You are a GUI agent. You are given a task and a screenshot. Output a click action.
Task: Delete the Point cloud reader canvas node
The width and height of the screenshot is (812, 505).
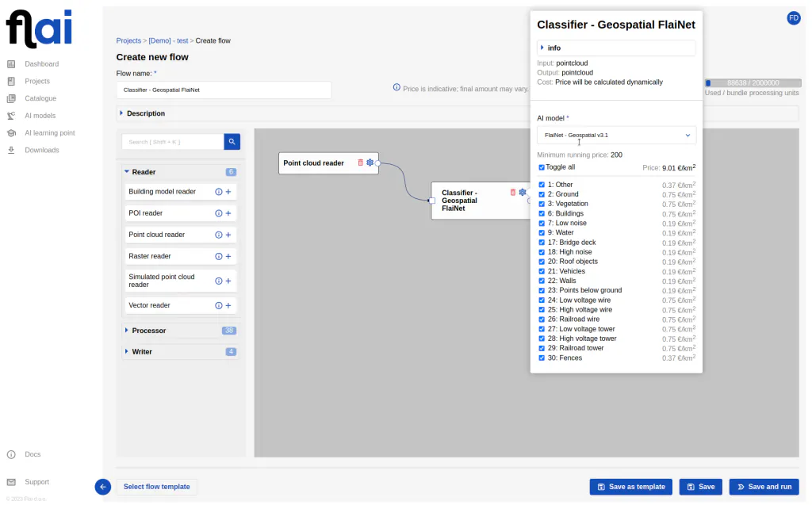click(x=361, y=163)
